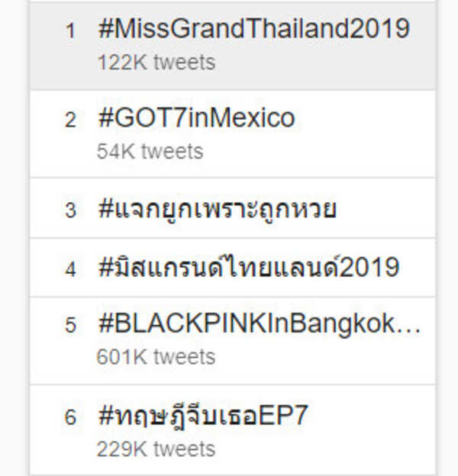Click the 54K tweets count
The width and height of the screenshot is (458, 476).
[x=150, y=151]
